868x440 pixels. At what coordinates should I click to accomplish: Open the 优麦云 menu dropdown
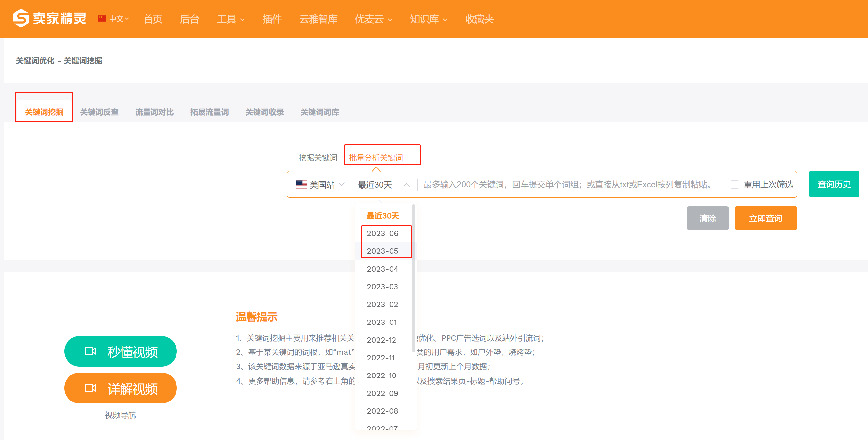[373, 19]
